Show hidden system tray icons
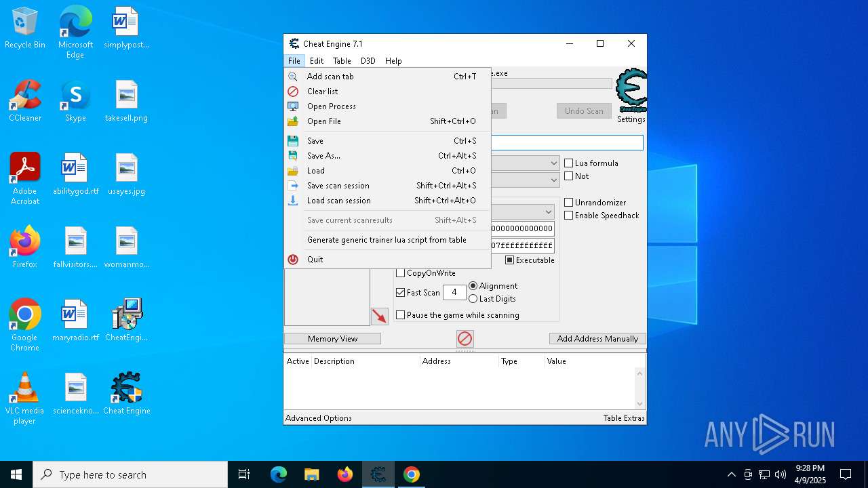The height and width of the screenshot is (488, 868). coord(731,474)
